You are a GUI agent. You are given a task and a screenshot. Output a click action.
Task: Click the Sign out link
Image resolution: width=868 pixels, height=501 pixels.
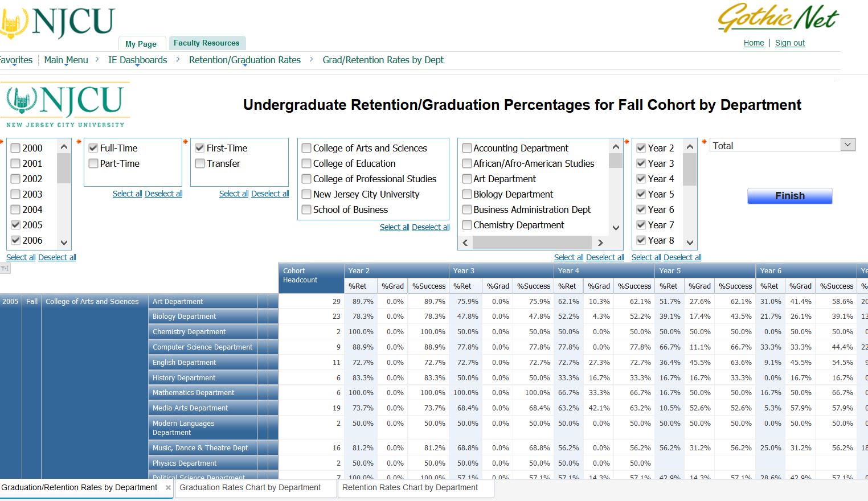tap(789, 43)
